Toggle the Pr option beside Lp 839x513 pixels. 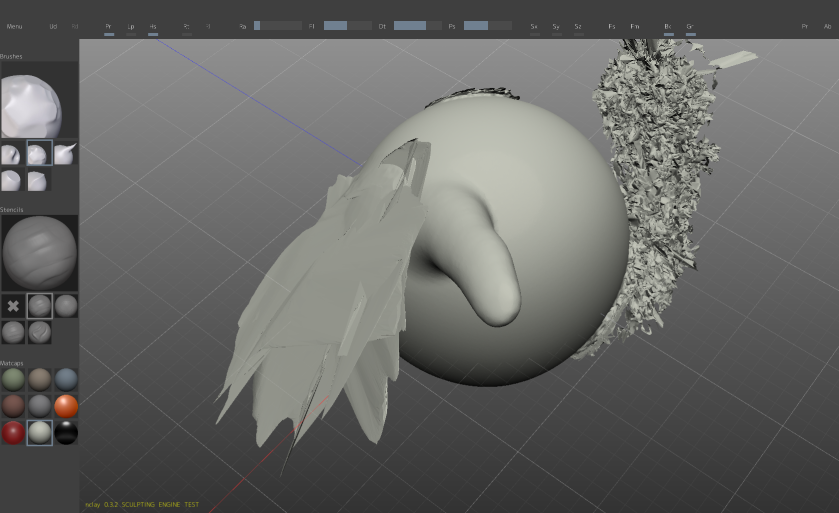coord(109,27)
